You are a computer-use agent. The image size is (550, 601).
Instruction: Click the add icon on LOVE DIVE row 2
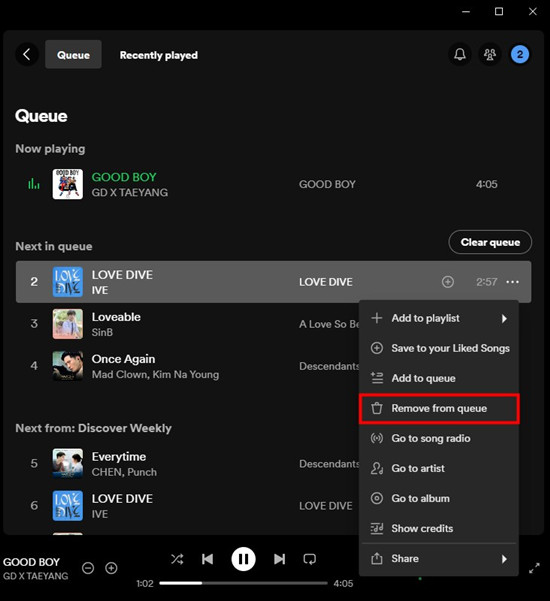pyautogui.click(x=448, y=282)
